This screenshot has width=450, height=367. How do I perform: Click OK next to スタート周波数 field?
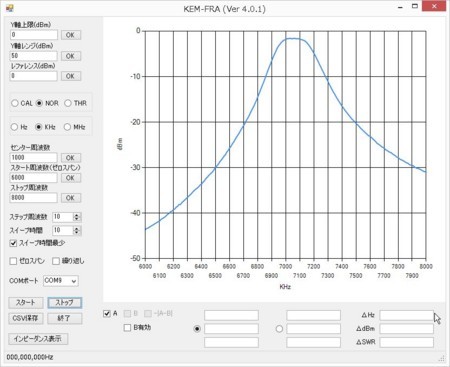[70, 178]
